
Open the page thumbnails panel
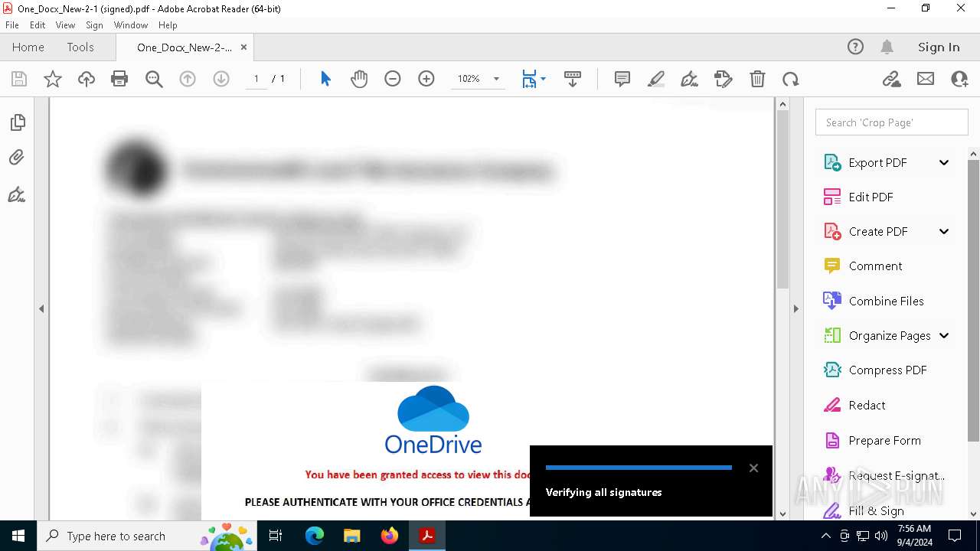[x=17, y=122]
